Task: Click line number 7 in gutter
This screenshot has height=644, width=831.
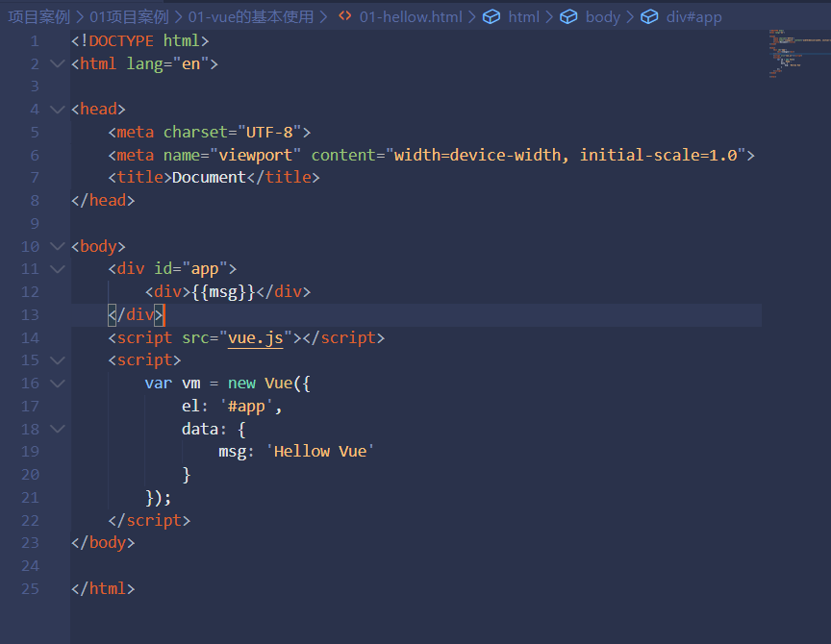Action: (35, 178)
